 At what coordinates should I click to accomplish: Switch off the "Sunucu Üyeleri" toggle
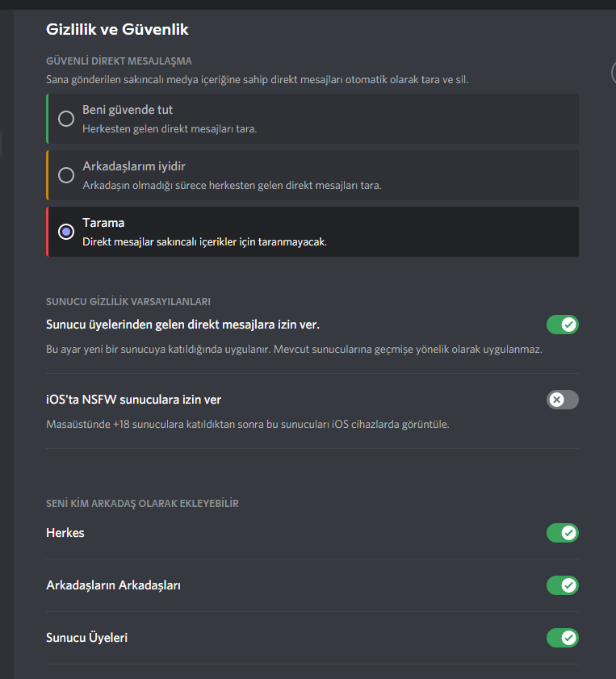[x=563, y=638]
